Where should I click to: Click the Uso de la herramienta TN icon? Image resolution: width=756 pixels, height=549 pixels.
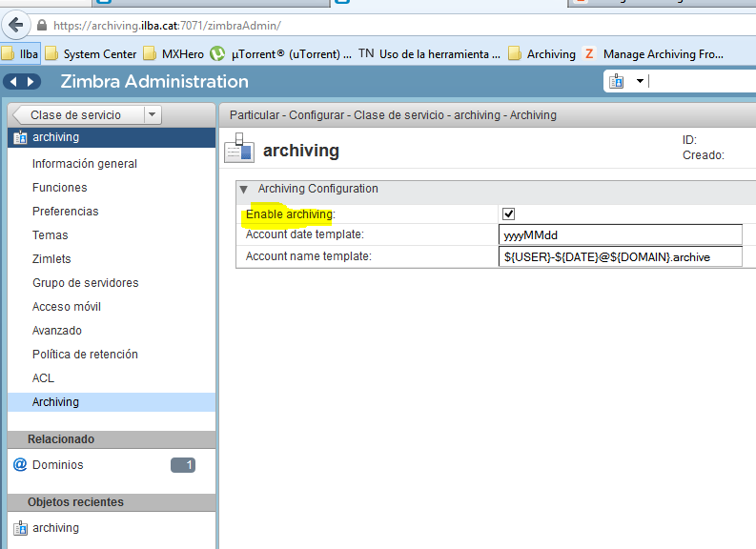[366, 53]
